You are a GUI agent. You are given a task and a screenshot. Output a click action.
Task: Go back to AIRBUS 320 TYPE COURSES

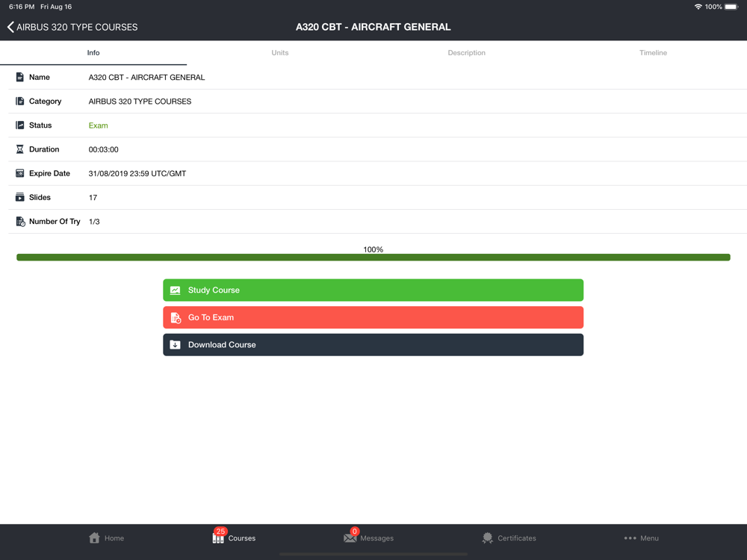(x=72, y=27)
